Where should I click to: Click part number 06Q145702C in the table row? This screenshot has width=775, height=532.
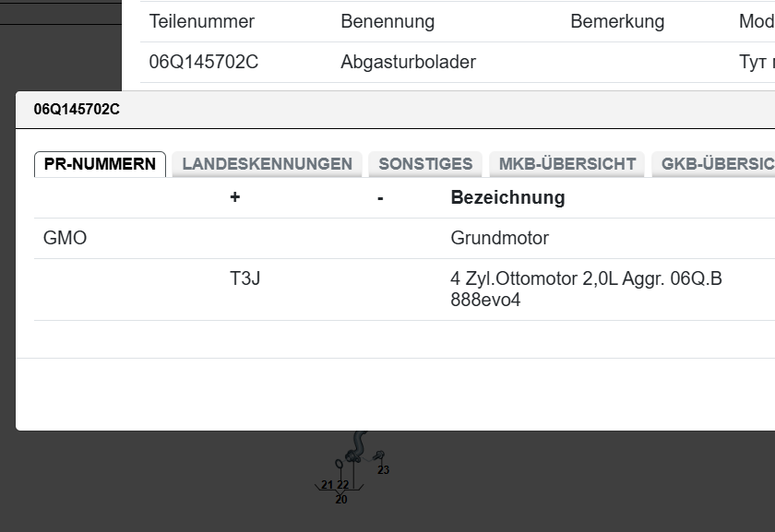(204, 63)
